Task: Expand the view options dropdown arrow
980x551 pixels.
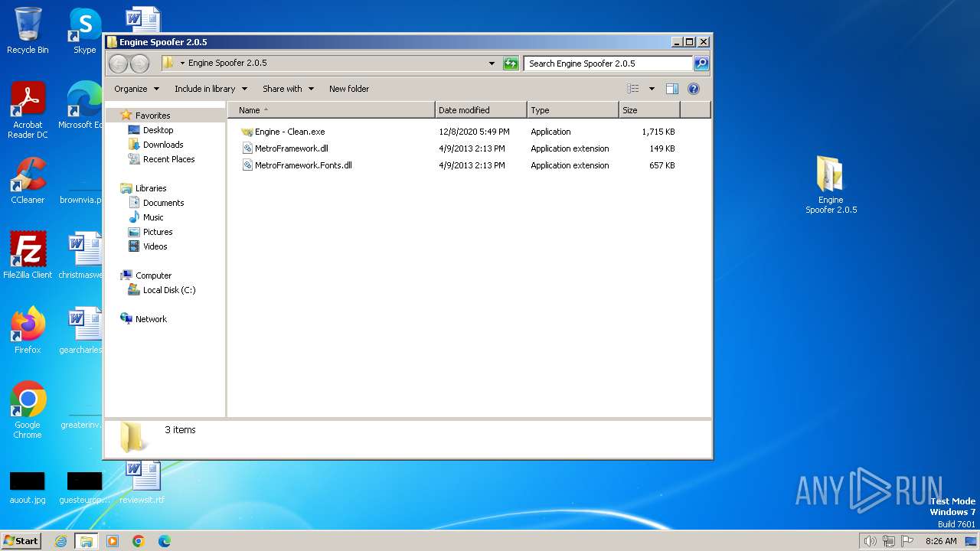Action: click(652, 89)
